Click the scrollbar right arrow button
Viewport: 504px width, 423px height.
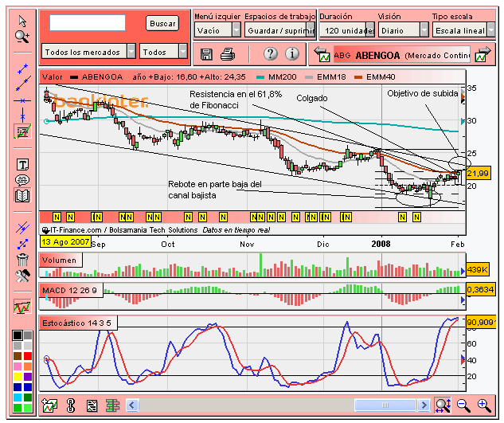[424, 405]
